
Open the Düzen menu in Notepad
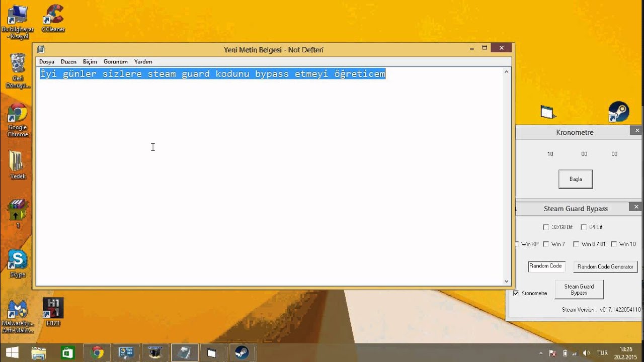click(68, 62)
